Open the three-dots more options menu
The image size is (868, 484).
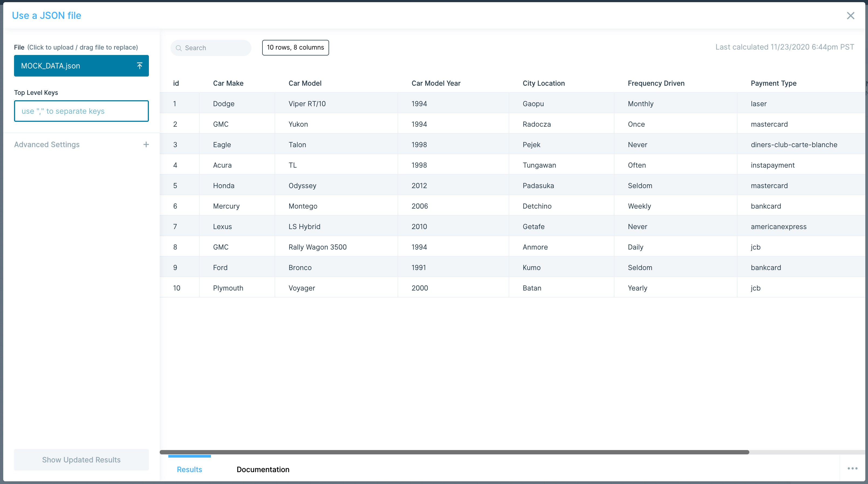852,469
